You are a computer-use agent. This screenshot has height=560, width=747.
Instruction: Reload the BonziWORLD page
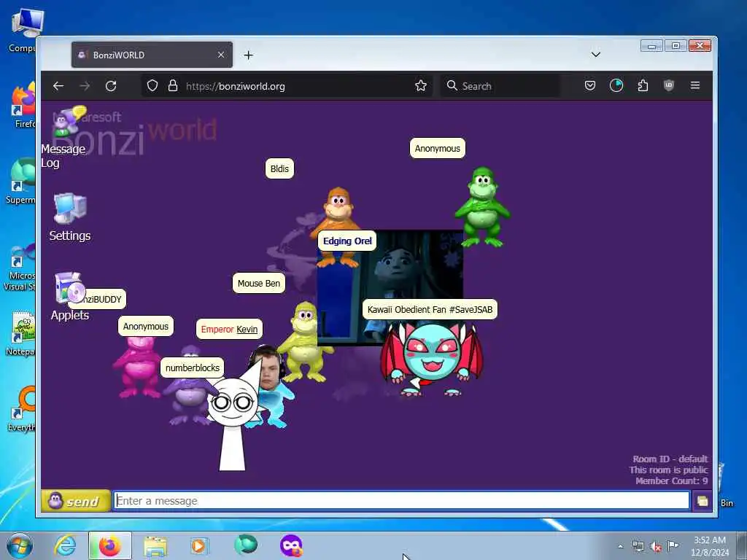[111, 86]
